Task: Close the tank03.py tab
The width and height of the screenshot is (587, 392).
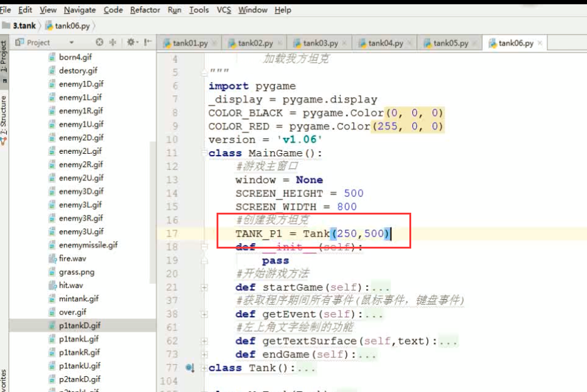Action: tap(344, 43)
